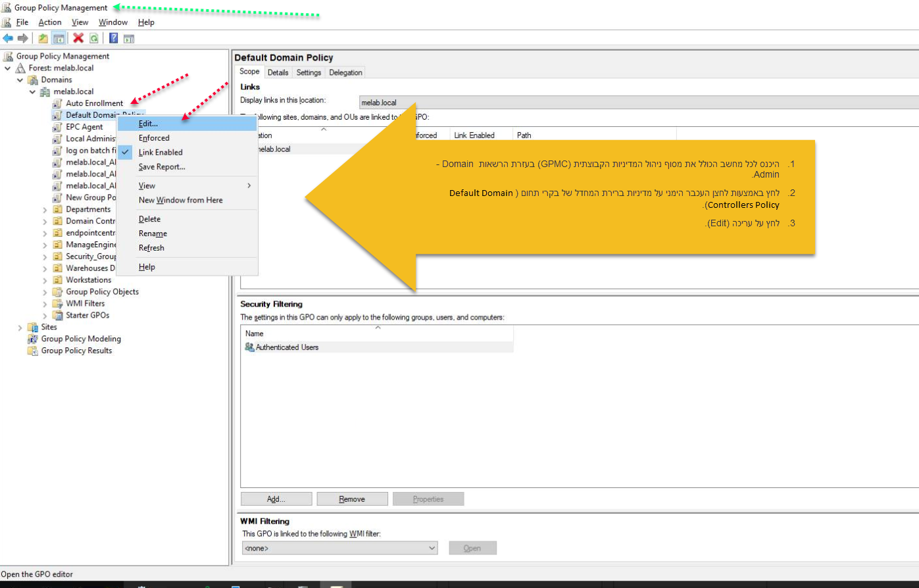This screenshot has width=919, height=588.
Task: Open the blue question mark Help icon
Action: (x=113, y=38)
